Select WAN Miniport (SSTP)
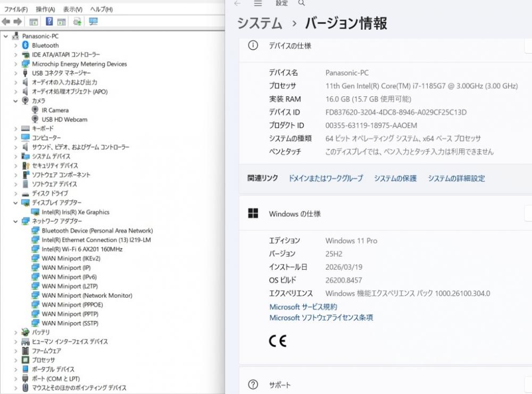The image size is (532, 394). 70,323
